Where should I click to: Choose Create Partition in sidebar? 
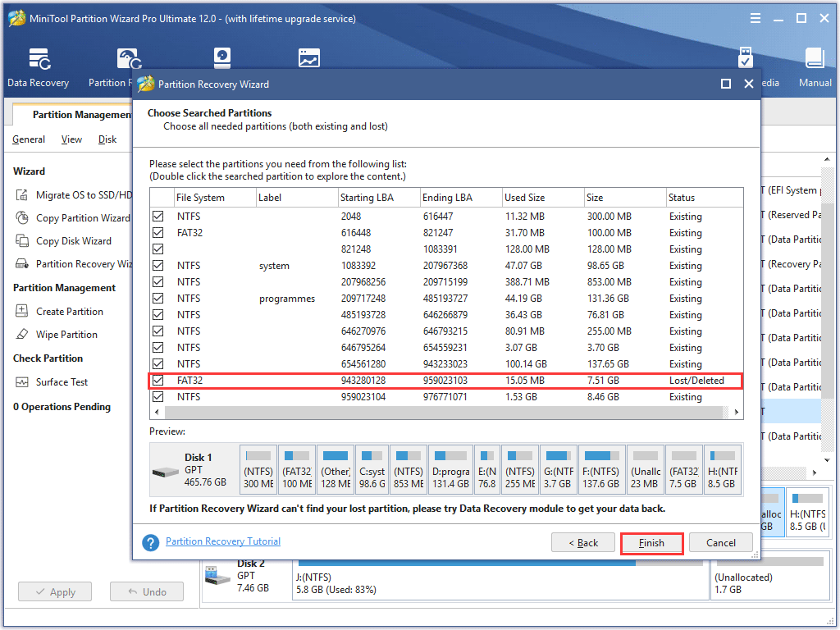[x=70, y=311]
